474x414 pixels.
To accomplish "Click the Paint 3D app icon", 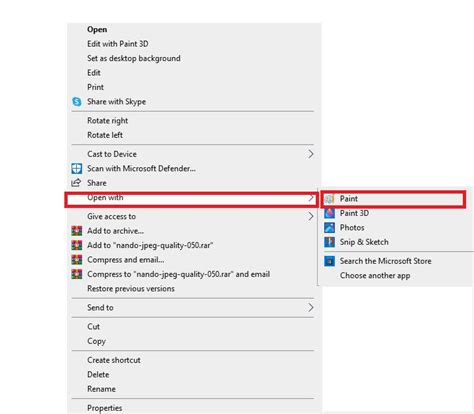I will coord(329,213).
